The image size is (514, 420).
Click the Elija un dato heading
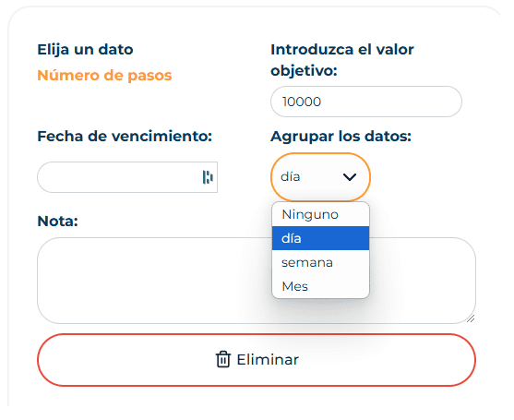(85, 50)
